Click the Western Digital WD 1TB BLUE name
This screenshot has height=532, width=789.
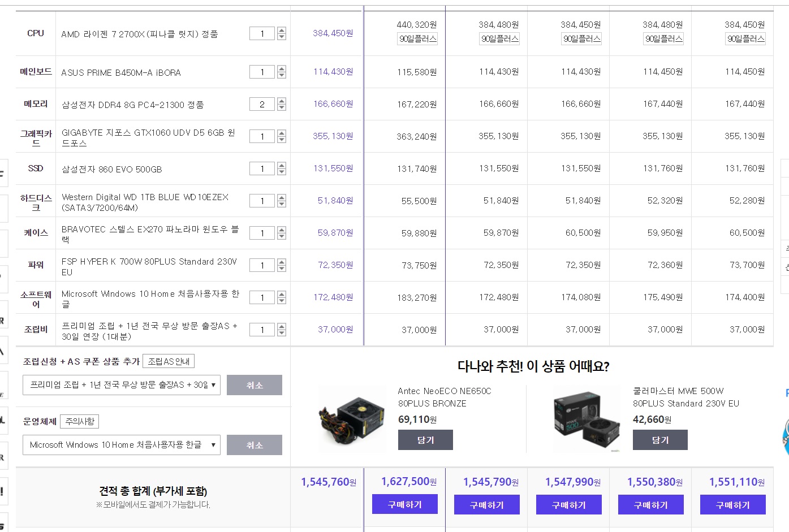point(145,202)
